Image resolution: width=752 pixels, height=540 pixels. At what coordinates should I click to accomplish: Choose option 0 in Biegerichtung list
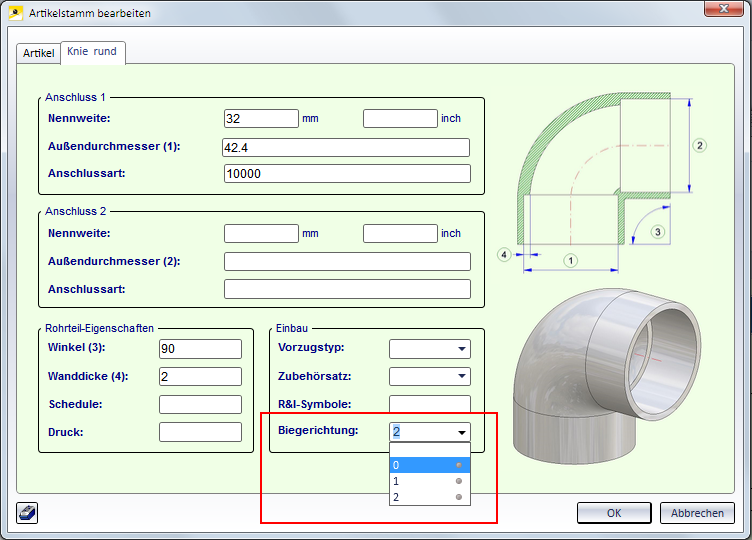point(429,465)
